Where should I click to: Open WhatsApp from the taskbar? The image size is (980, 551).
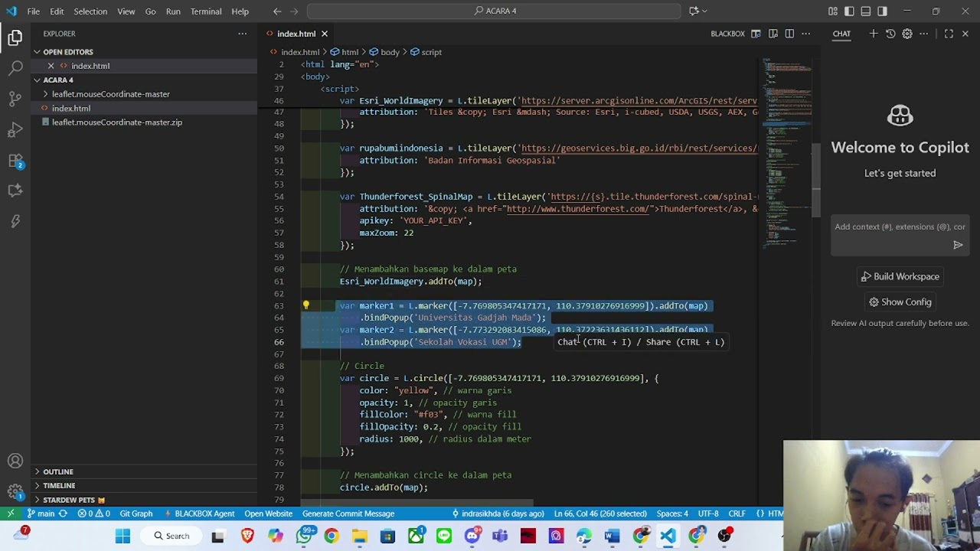pyautogui.click(x=304, y=536)
